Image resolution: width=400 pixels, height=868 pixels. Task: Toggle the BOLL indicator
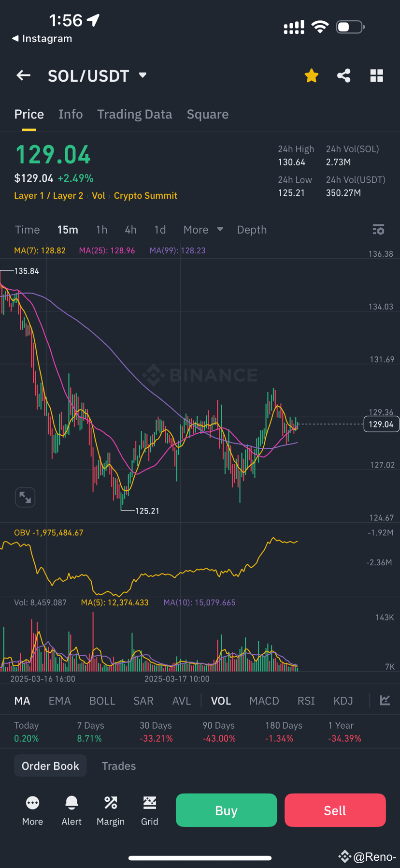pos(102,701)
